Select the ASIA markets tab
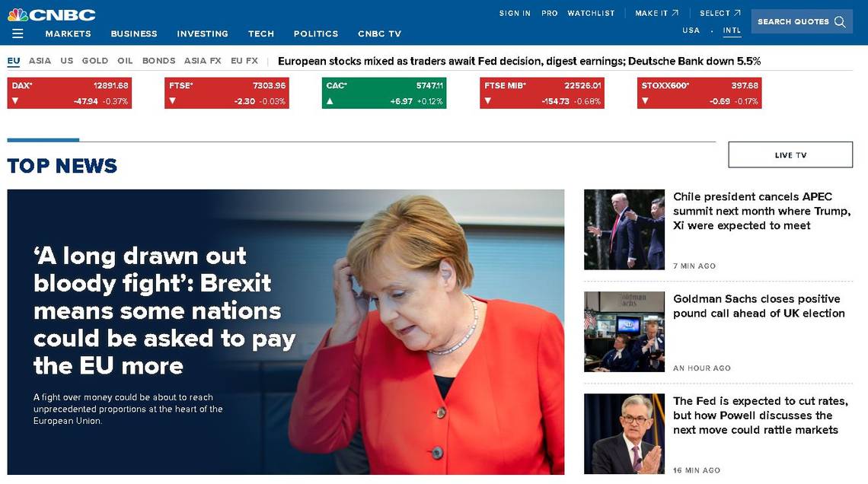 [x=40, y=61]
